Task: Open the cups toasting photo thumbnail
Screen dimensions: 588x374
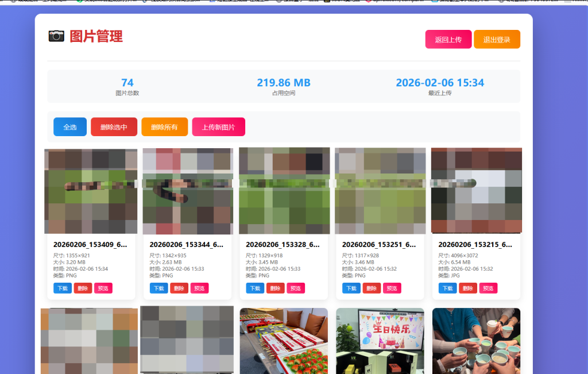Action: [476, 340]
